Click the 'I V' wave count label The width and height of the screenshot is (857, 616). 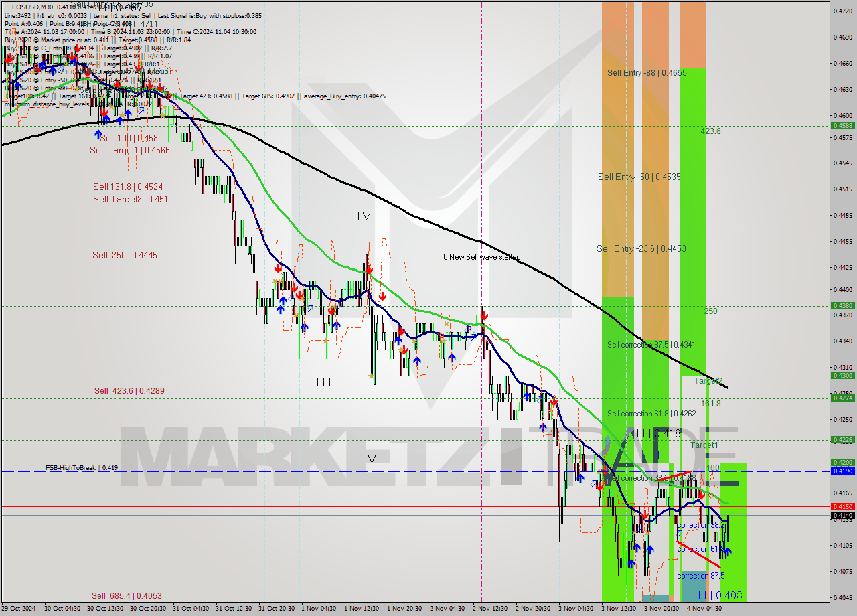[364, 216]
